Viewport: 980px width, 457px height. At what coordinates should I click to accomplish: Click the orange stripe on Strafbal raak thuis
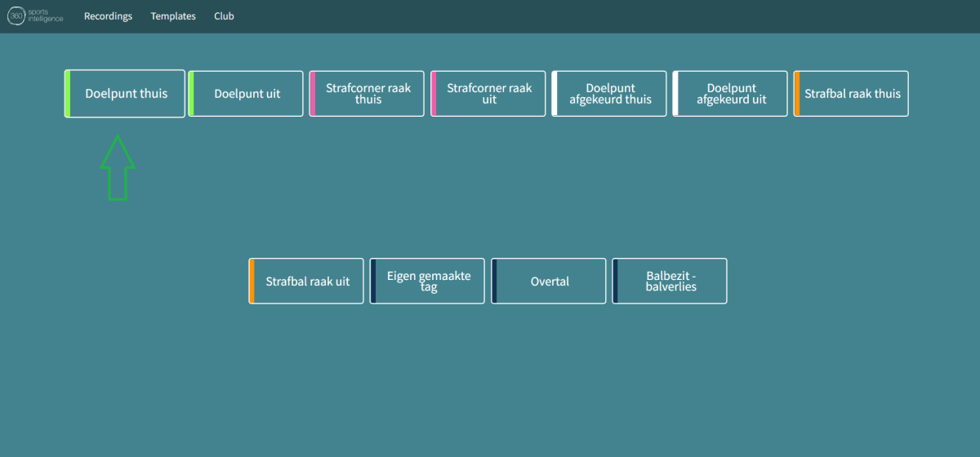[x=796, y=94]
